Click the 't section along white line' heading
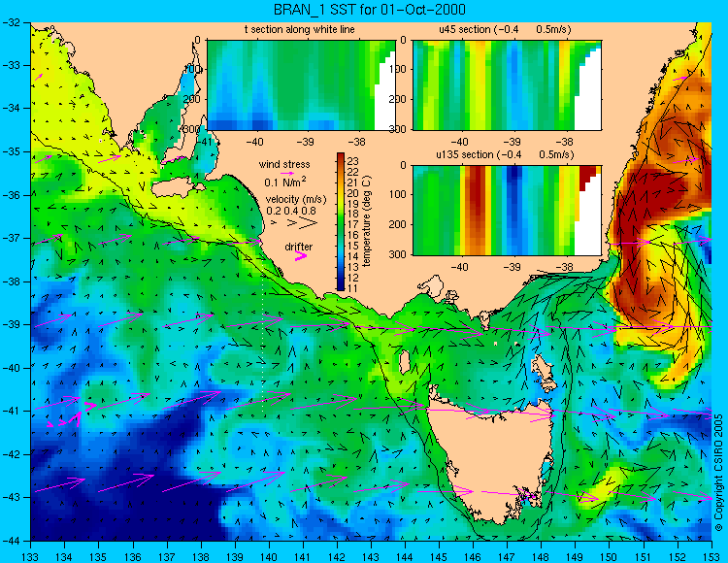728x563 pixels. coord(300,29)
